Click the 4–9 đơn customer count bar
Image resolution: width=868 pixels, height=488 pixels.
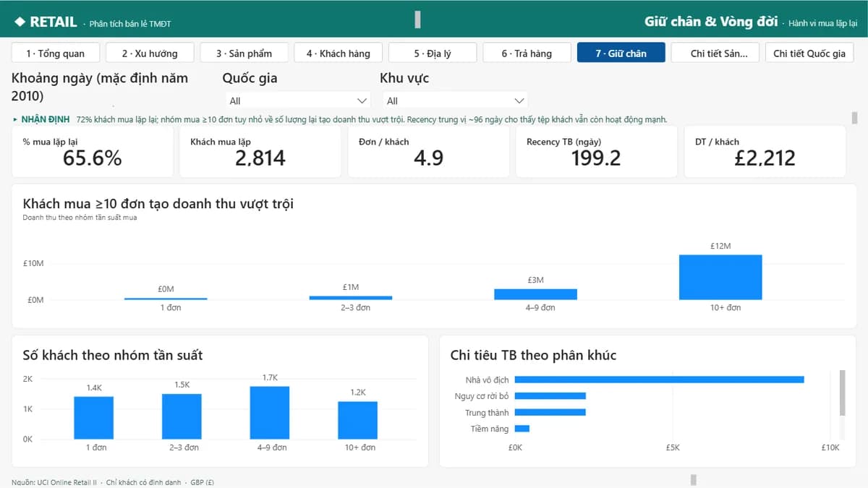pos(270,412)
